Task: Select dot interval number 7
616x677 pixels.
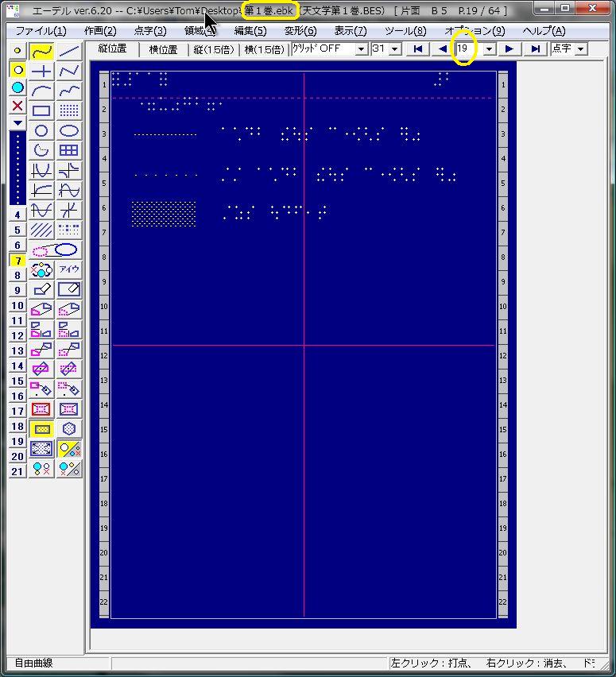Action: tap(17, 261)
